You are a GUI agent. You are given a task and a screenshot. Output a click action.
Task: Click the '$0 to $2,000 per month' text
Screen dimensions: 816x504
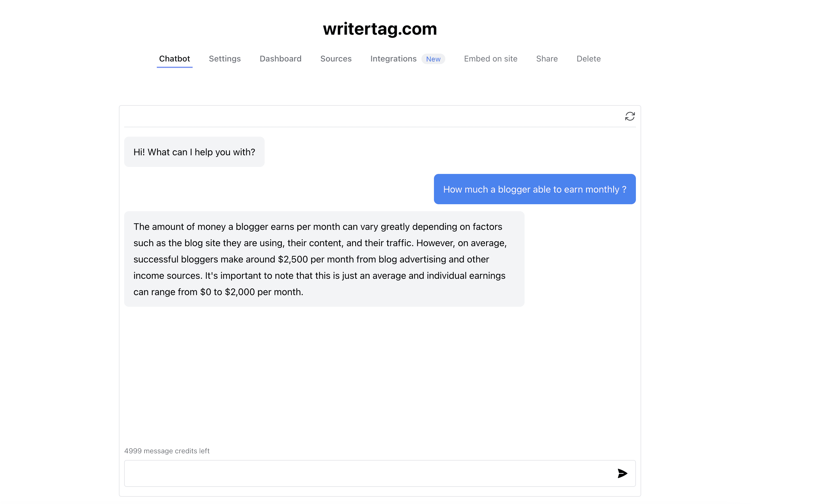pyautogui.click(x=251, y=292)
